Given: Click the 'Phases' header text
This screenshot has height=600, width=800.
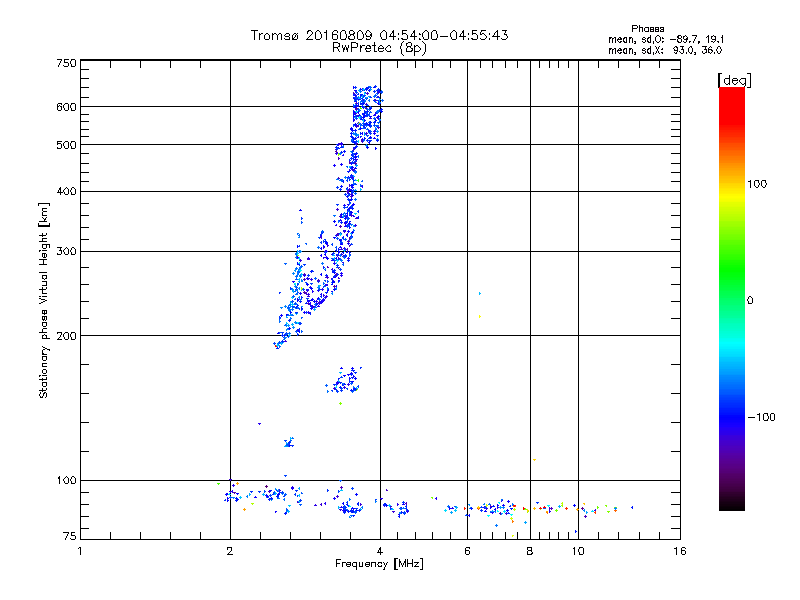Looking at the screenshot, I should click(x=647, y=29).
